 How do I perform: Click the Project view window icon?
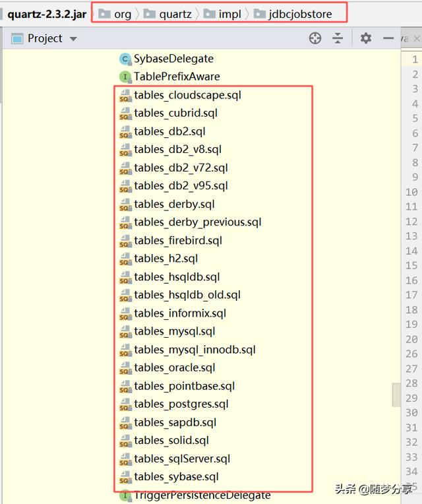click(x=17, y=38)
